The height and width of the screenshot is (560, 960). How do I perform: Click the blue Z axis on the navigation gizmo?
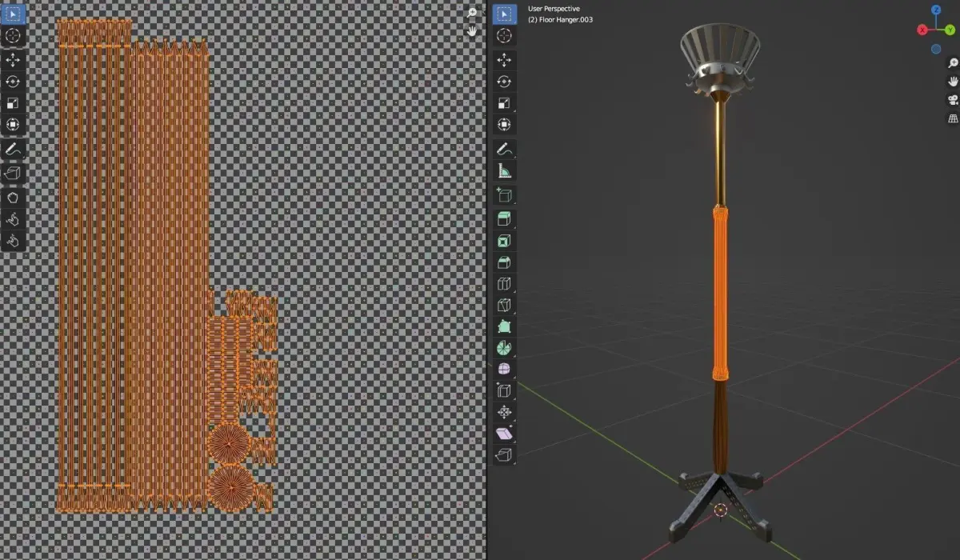click(x=937, y=10)
